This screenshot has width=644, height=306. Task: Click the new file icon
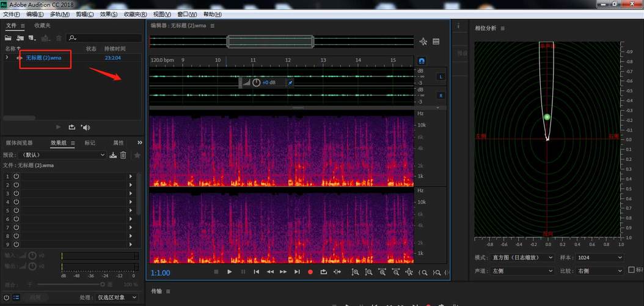[32, 38]
